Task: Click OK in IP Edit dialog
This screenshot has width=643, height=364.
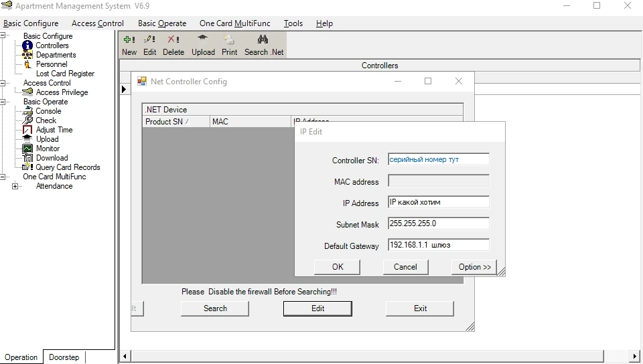Action: (338, 267)
